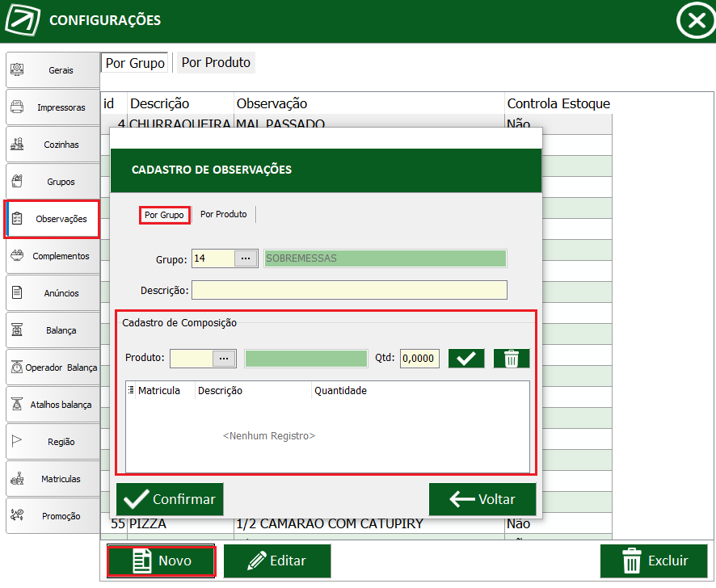Viewport: 716px width, 588px height.
Task: Click the Voltar button
Action: pyautogui.click(x=482, y=499)
